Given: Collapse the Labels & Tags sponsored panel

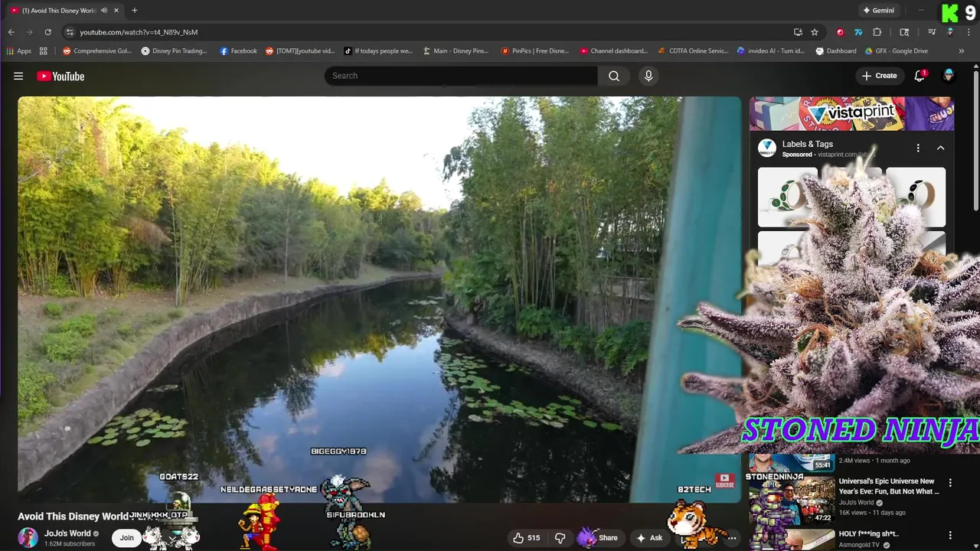Looking at the screenshot, I should pyautogui.click(x=941, y=148).
